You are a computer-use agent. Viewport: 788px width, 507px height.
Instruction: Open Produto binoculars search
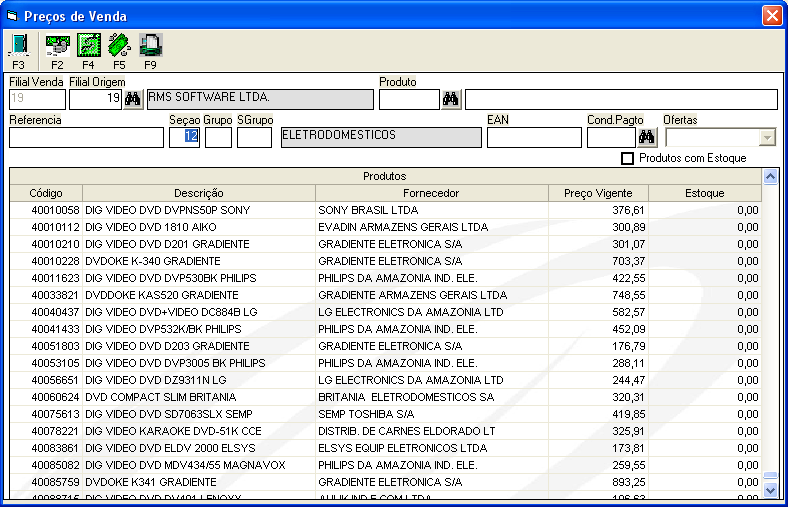[x=451, y=99]
